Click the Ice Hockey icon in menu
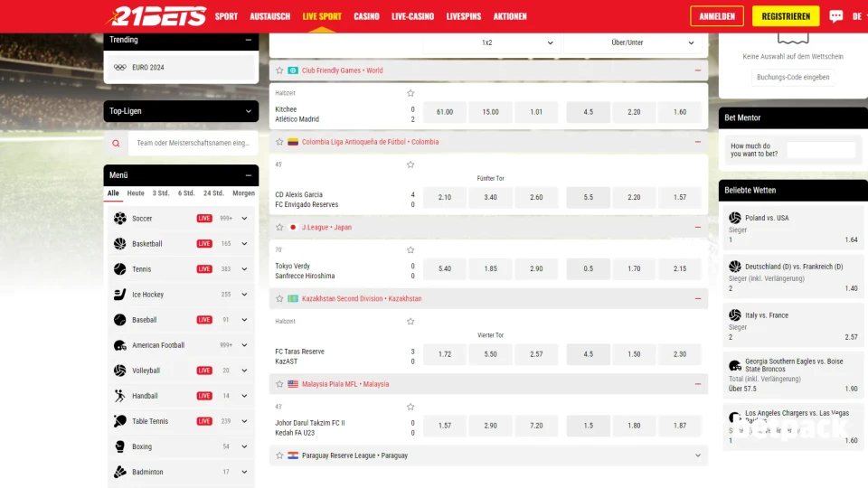Viewport: 868px width, 488px height. click(119, 295)
